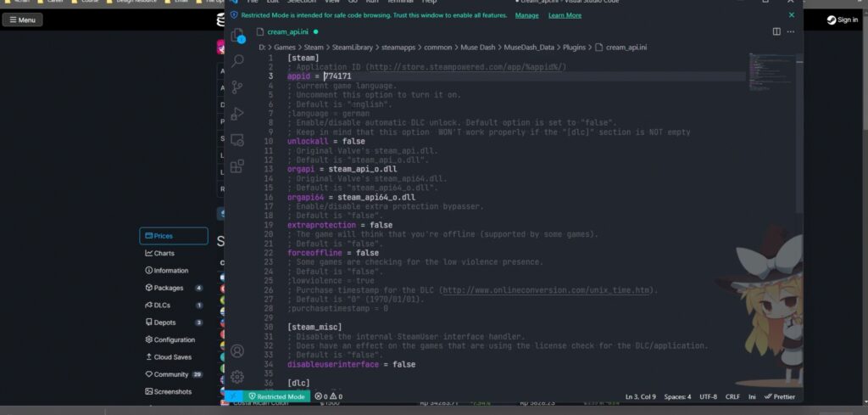Select Depots in the SteamDB sidebar
This screenshot has height=415, width=868.
pos(174,322)
